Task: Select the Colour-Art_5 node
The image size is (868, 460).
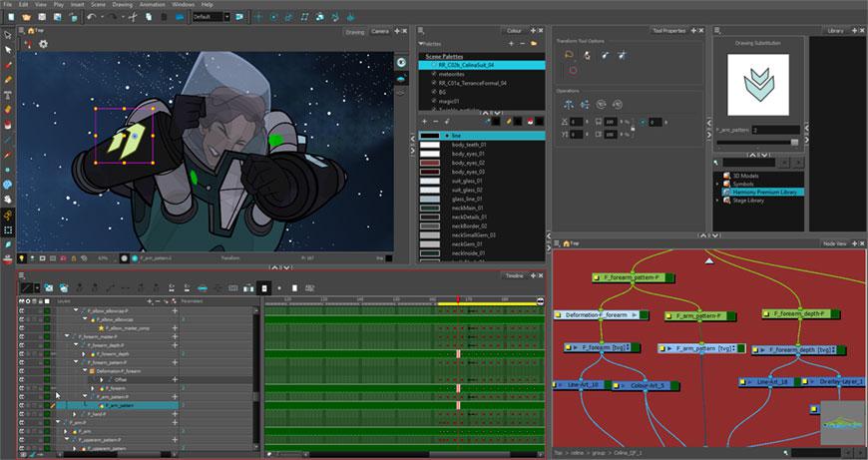Action: click(646, 386)
